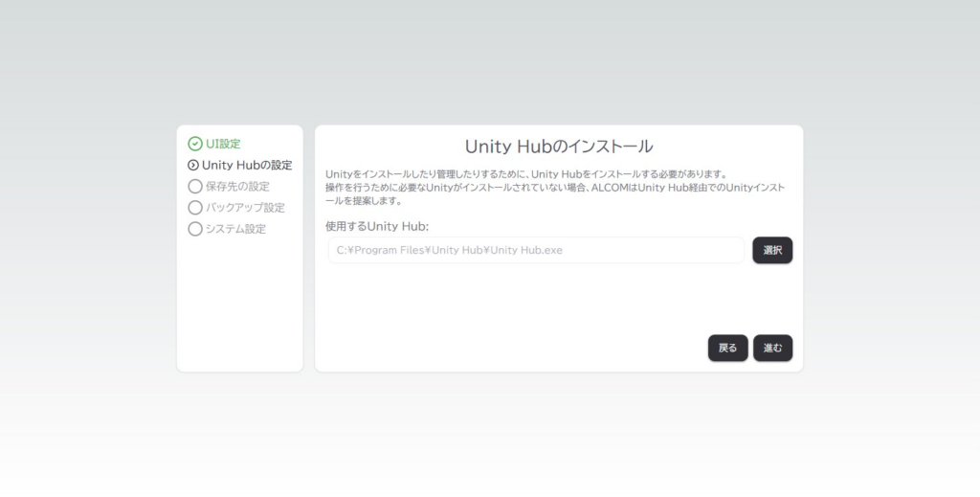Image resolution: width=980 pixels, height=497 pixels.
Task: Click the 進む button to go to next step
Action: coord(772,349)
